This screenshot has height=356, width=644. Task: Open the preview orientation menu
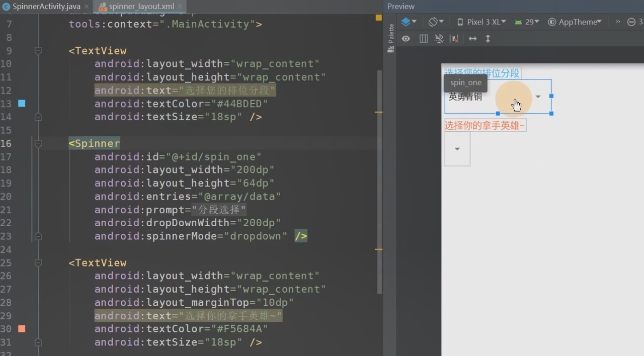436,22
